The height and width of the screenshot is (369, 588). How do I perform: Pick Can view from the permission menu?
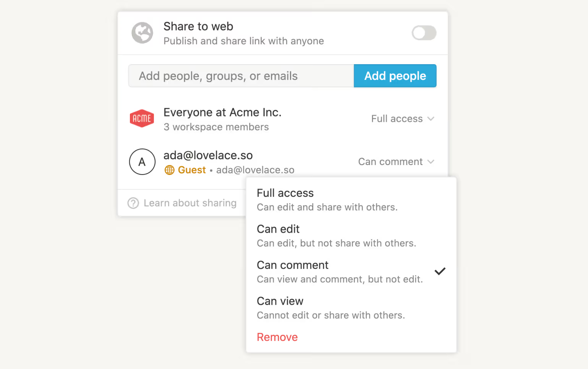point(280,301)
